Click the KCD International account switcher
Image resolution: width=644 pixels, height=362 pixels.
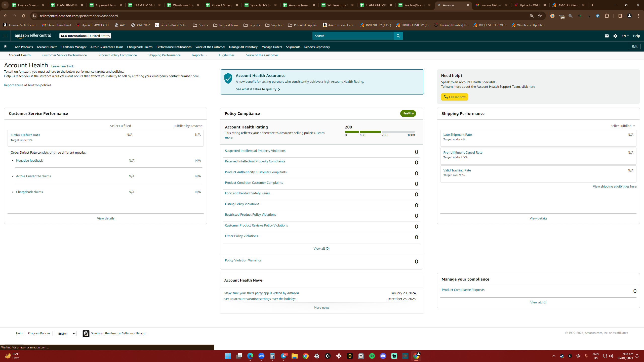[x=85, y=36]
